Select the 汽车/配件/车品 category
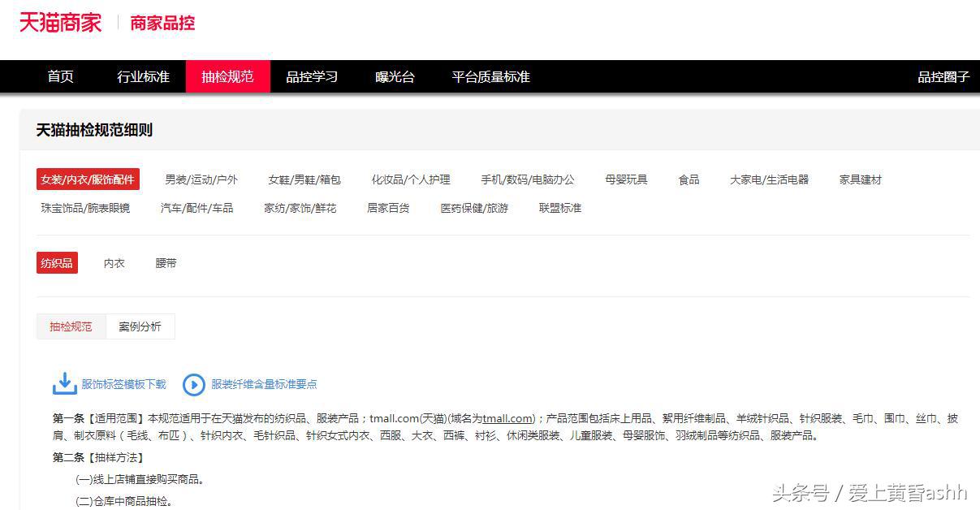 [x=196, y=208]
